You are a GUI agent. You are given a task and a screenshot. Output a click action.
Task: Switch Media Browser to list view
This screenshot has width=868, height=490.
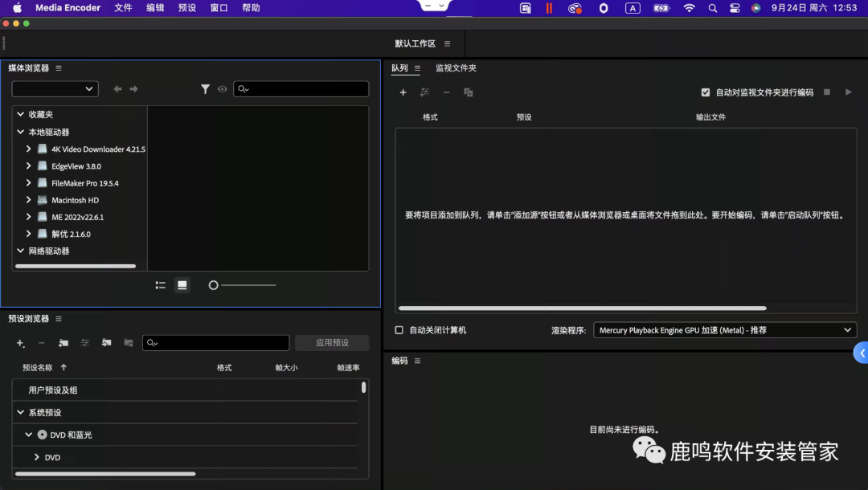click(160, 285)
